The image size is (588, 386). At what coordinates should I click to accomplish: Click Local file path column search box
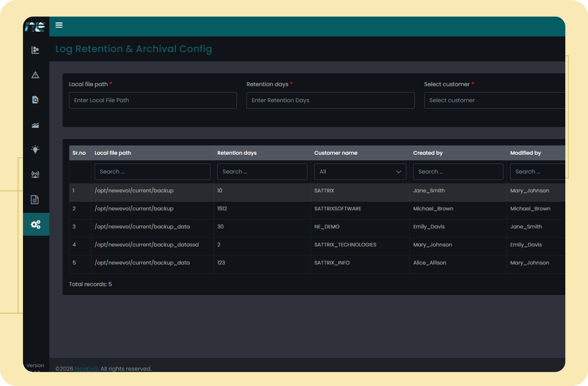[152, 172]
